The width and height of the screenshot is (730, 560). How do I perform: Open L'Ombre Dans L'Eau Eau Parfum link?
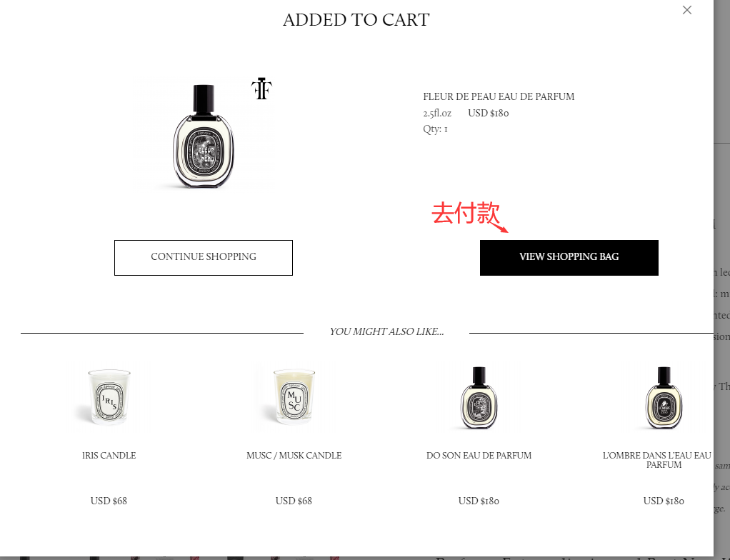658,460
